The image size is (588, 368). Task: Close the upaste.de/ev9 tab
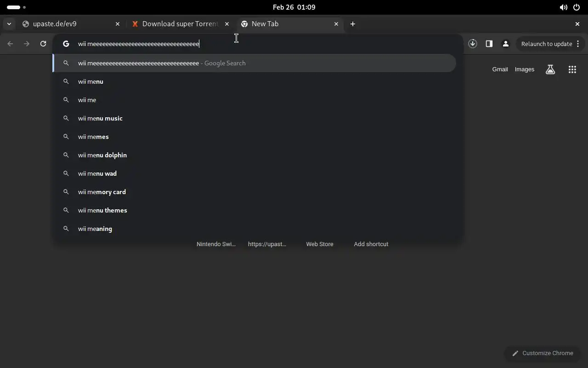(x=118, y=24)
